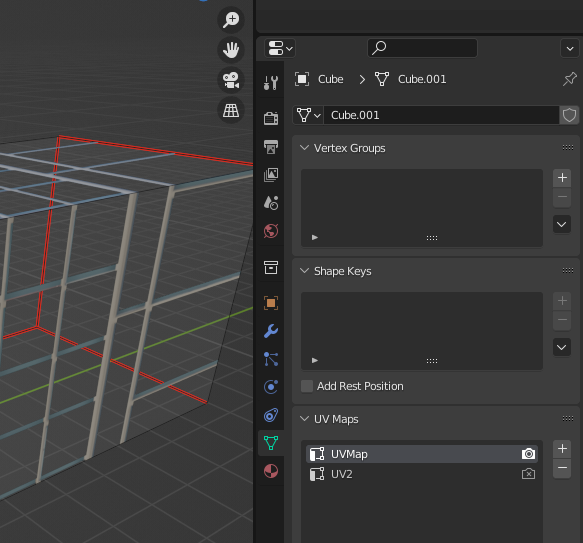Switch perspective/orthographic with grid icon
Image resolution: width=583 pixels, height=543 pixels.
click(231, 110)
